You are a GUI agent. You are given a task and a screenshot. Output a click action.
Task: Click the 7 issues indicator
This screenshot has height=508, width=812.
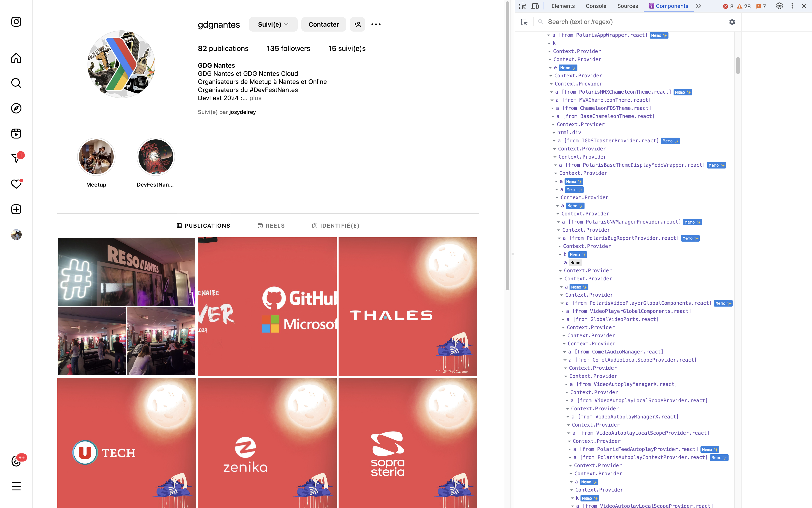coord(761,6)
